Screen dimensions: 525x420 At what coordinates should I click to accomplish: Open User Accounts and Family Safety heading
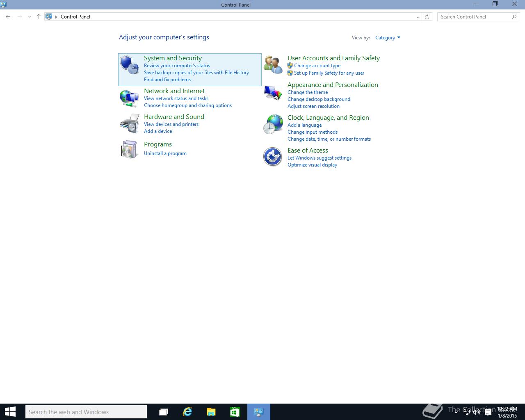click(x=333, y=58)
